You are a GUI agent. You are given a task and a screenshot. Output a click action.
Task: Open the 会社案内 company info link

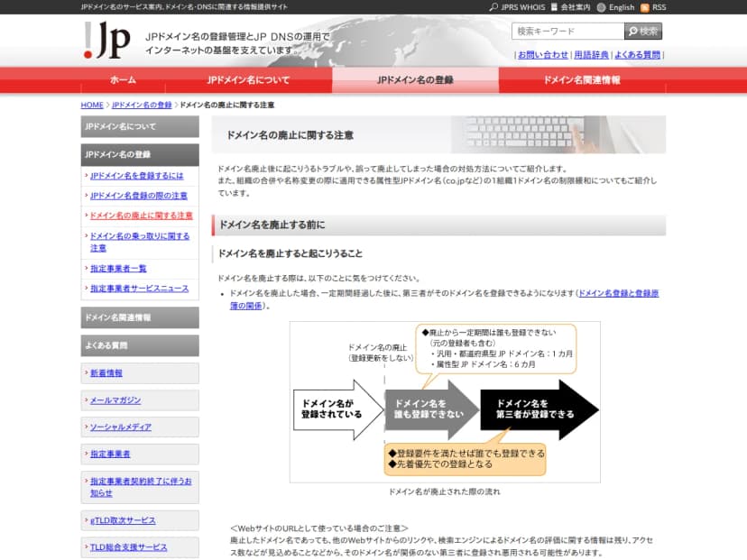pyautogui.click(x=571, y=7)
